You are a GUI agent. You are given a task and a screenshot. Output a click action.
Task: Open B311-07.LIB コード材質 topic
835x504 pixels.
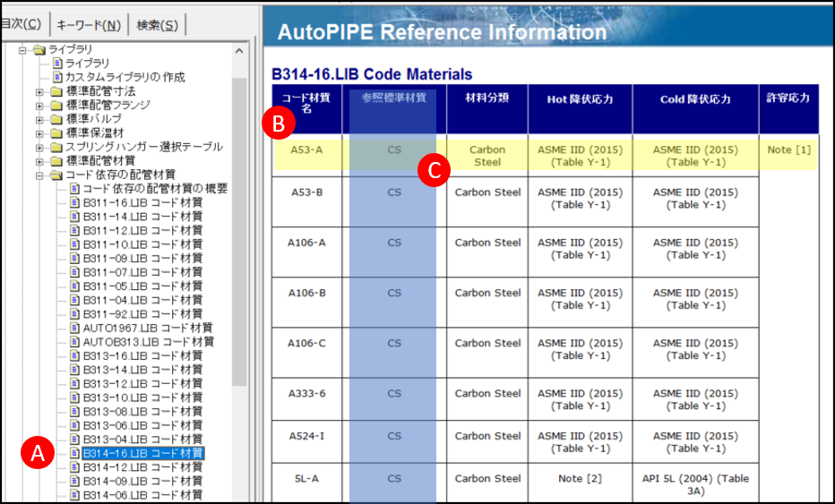click(142, 272)
